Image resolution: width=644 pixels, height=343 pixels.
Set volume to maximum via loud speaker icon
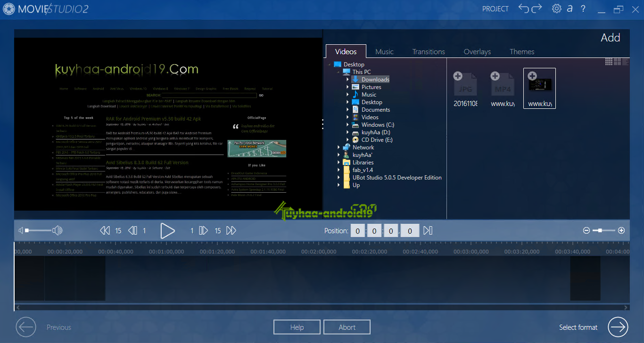pyautogui.click(x=58, y=230)
